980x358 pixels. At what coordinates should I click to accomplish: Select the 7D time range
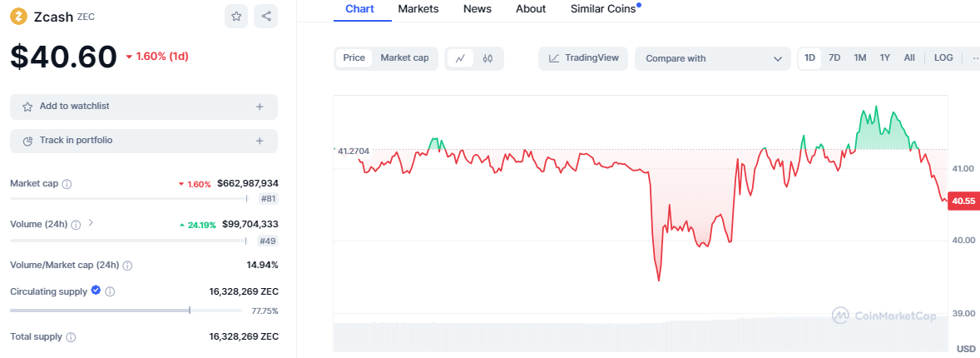[x=834, y=57]
